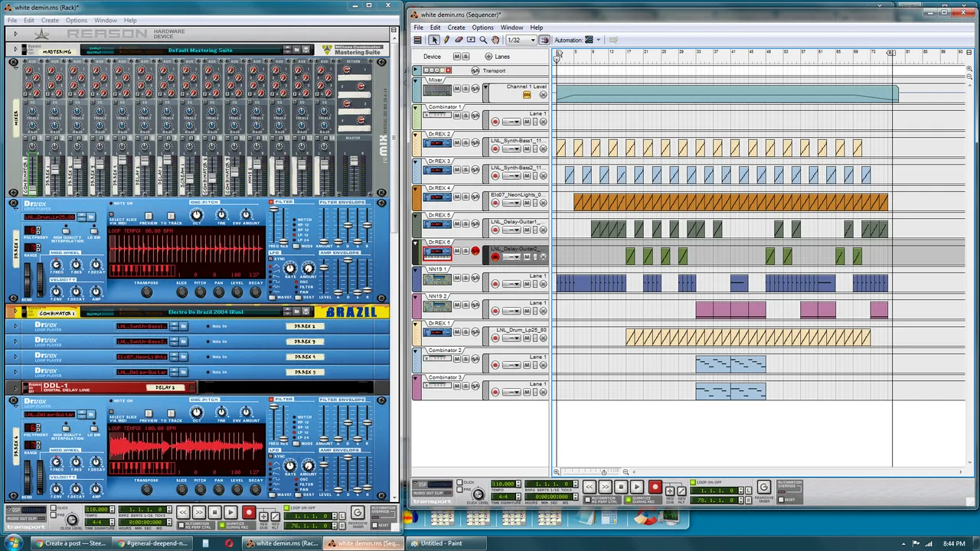Toggle Snap to Grid magnet icon

[544, 40]
